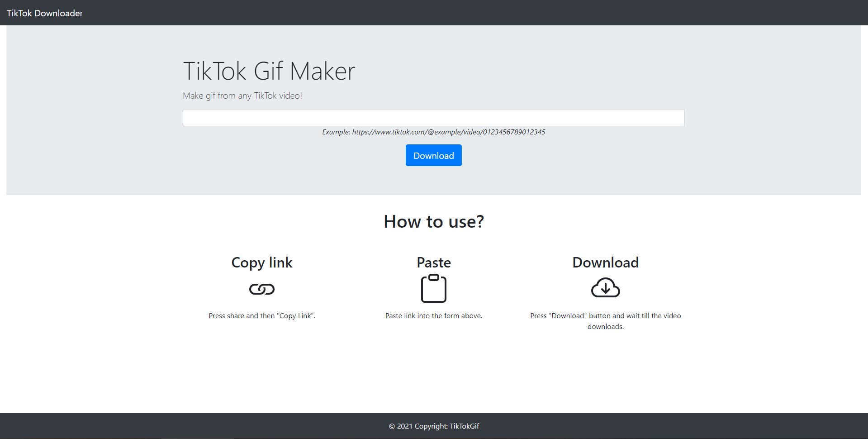Select the "Paste" step heading
This screenshot has width=868, height=439.
click(433, 262)
